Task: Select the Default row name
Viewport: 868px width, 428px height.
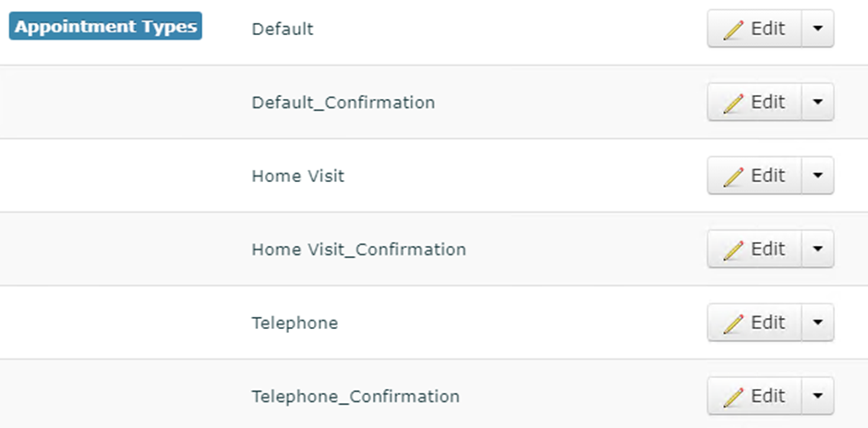Action: pyautogui.click(x=283, y=29)
